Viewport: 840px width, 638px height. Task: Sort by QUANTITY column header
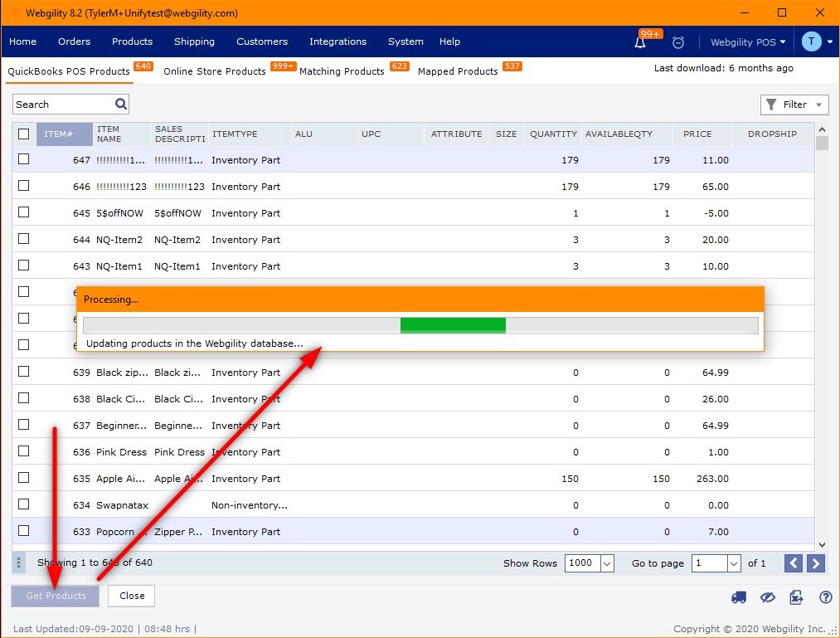tap(553, 134)
